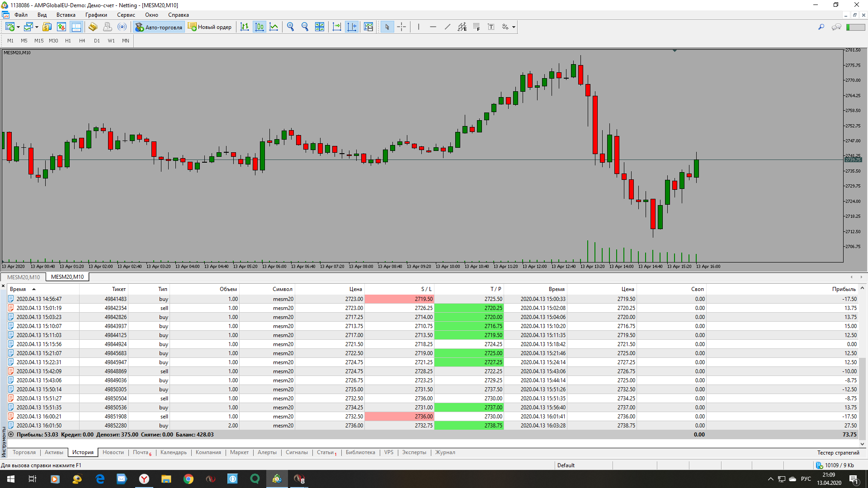
Task: Switch chart to bar chart view
Action: tap(245, 27)
